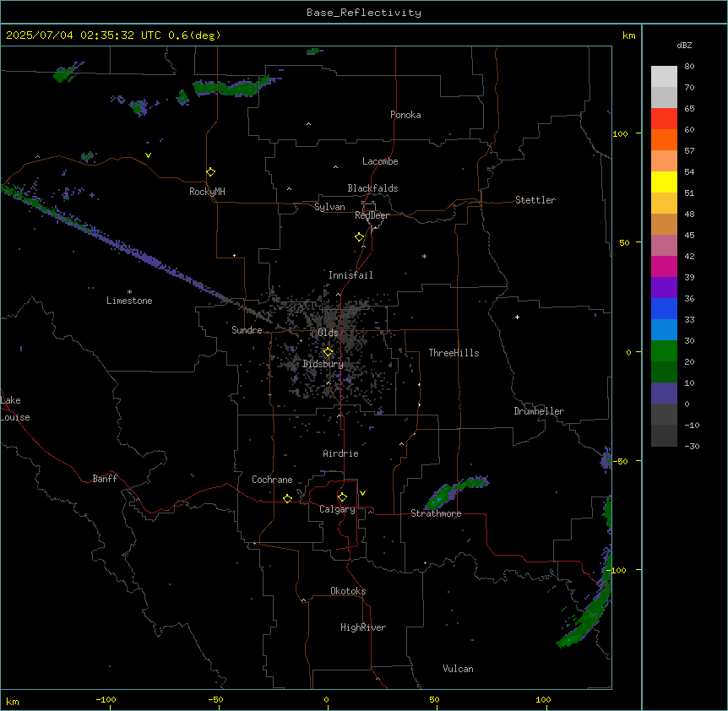This screenshot has width=728, height=711.
Task: Select the white 80 dBZ swatch at legend top
Action: tap(664, 77)
